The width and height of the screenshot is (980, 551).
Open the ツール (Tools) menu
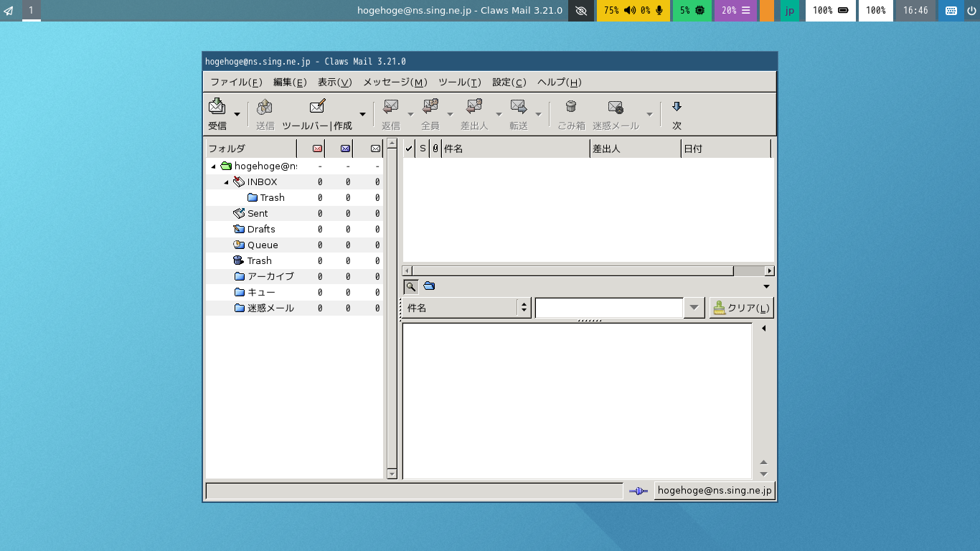tap(459, 82)
